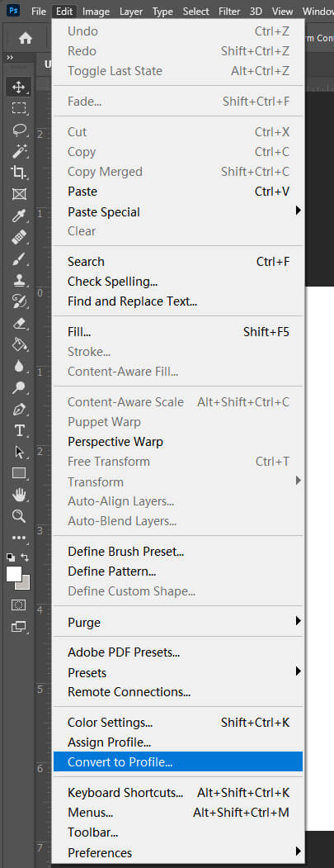Choose Perspective Warp
Screen dimensions: 334x868
(x=178, y=442)
